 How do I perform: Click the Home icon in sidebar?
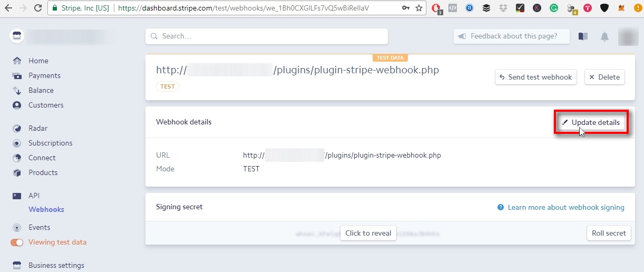pyautogui.click(x=17, y=61)
